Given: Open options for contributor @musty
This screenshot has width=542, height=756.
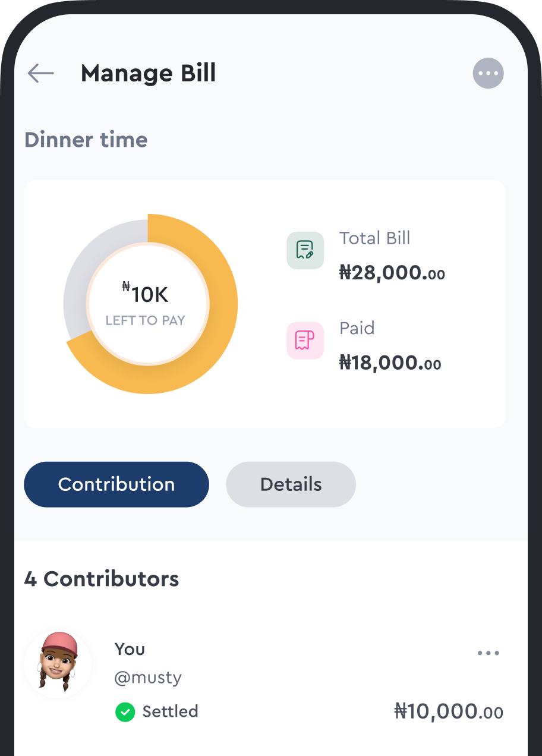Looking at the screenshot, I should [x=488, y=653].
